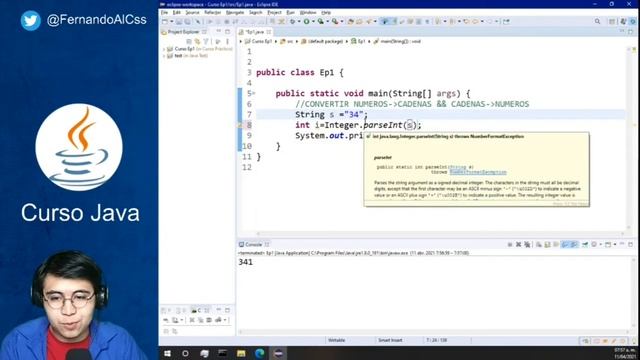The width and height of the screenshot is (640, 360).
Task: Click the Terminate icon in Console
Action: point(510,244)
